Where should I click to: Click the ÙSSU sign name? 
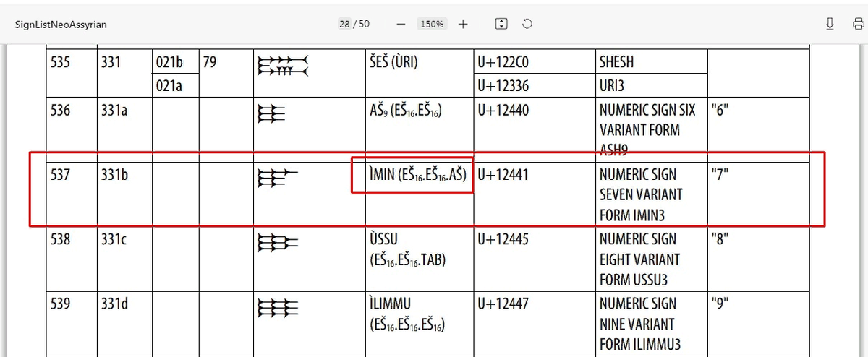coord(383,239)
